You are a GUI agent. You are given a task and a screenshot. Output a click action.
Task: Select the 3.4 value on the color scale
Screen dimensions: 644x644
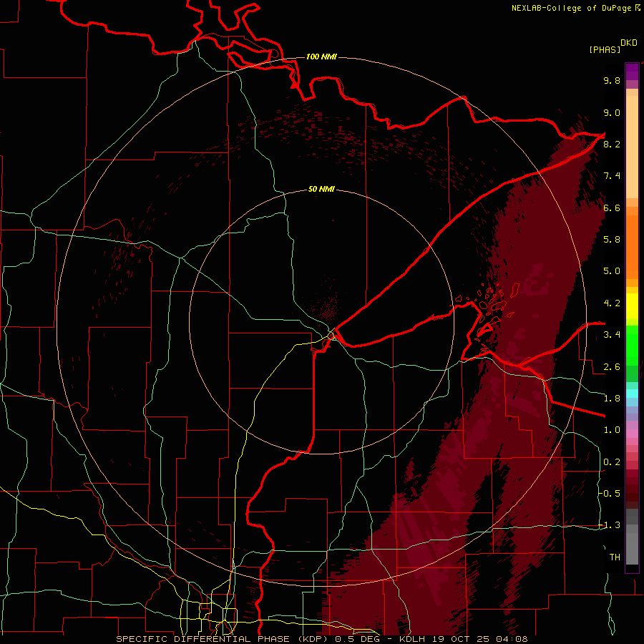(612, 335)
